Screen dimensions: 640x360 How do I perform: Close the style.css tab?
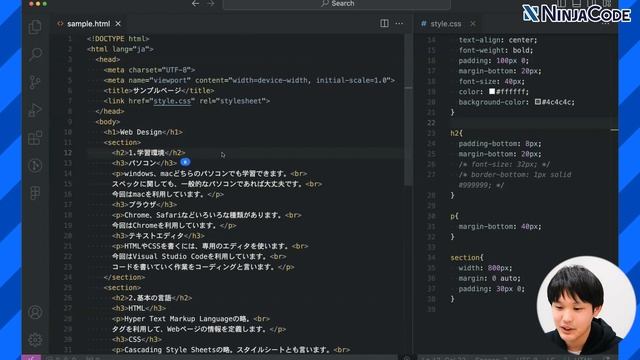pyautogui.click(x=473, y=24)
